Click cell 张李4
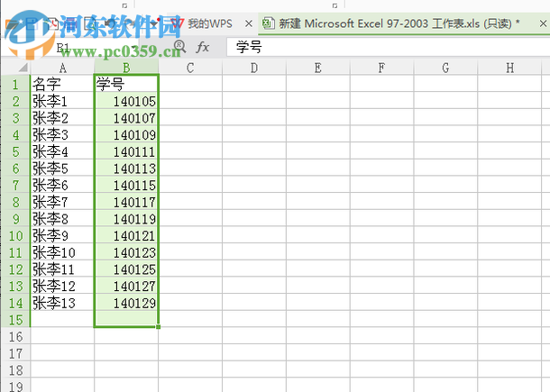550x392 pixels. pyautogui.click(x=62, y=151)
